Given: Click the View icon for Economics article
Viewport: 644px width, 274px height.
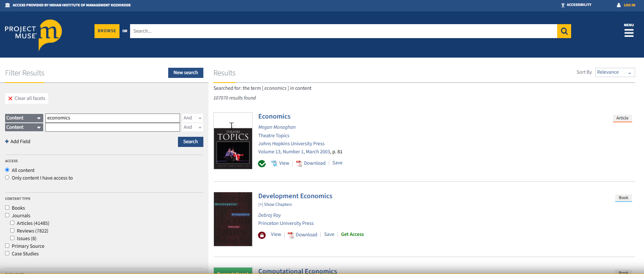Looking at the screenshot, I should [274, 163].
